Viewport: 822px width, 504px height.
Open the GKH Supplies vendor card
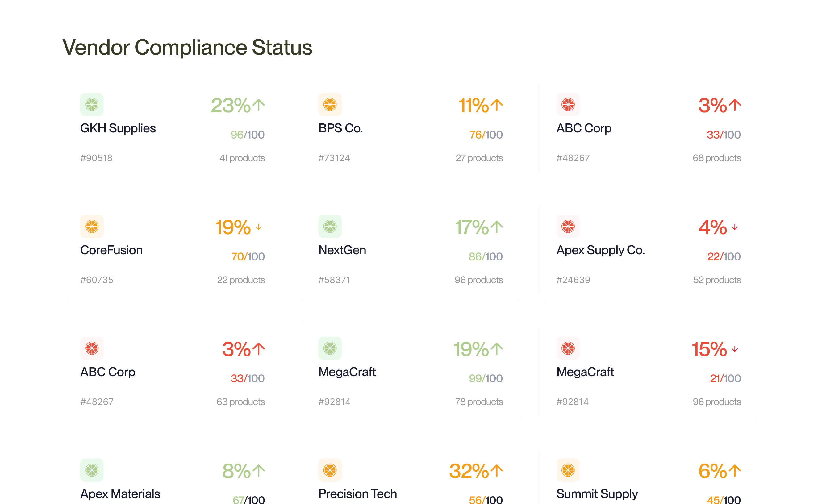pyautogui.click(x=173, y=128)
